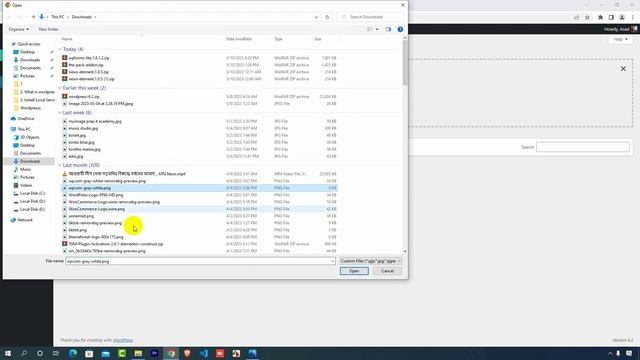
Task: Open pinned Downloads under Quick access
Action: click(x=30, y=60)
